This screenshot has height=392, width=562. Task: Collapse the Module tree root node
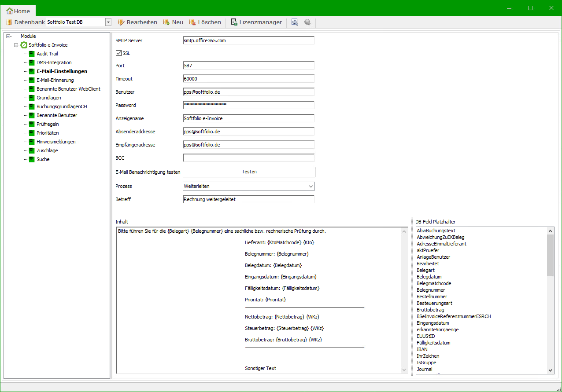click(x=8, y=36)
